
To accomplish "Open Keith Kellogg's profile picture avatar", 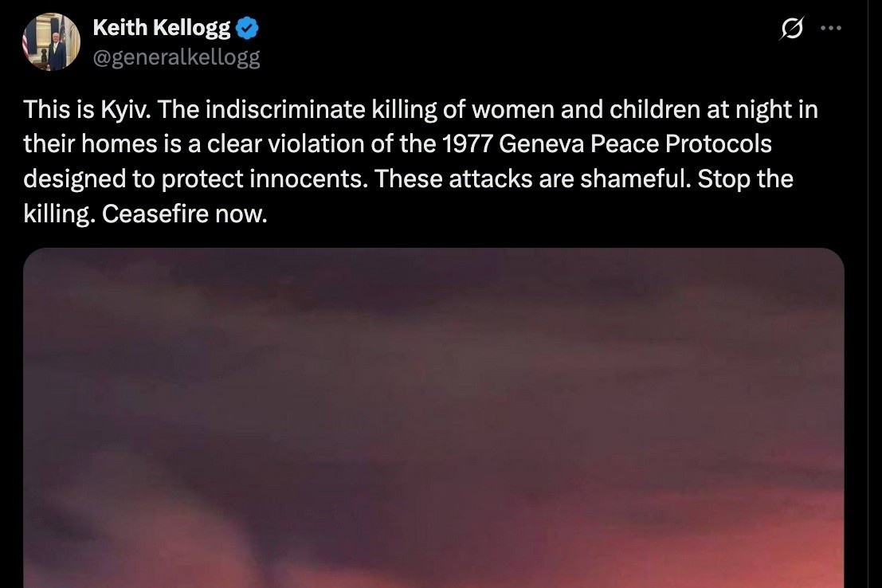I will point(52,41).
